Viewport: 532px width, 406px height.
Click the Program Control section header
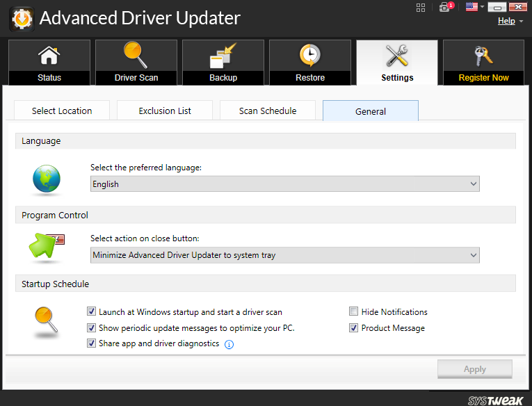click(x=266, y=215)
